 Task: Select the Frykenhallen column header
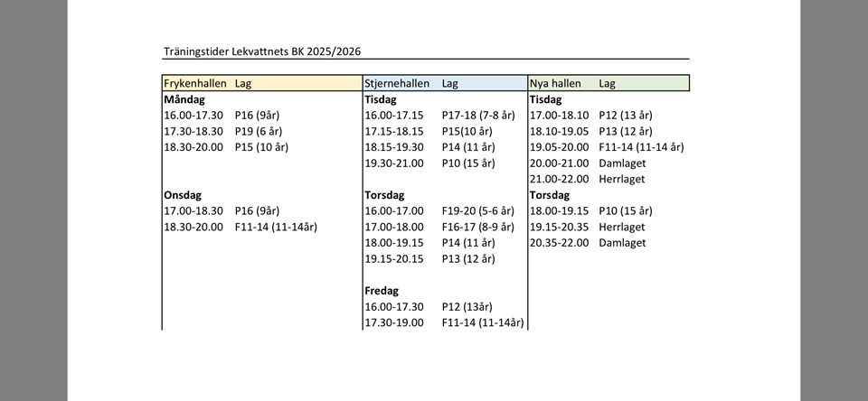[x=194, y=83]
